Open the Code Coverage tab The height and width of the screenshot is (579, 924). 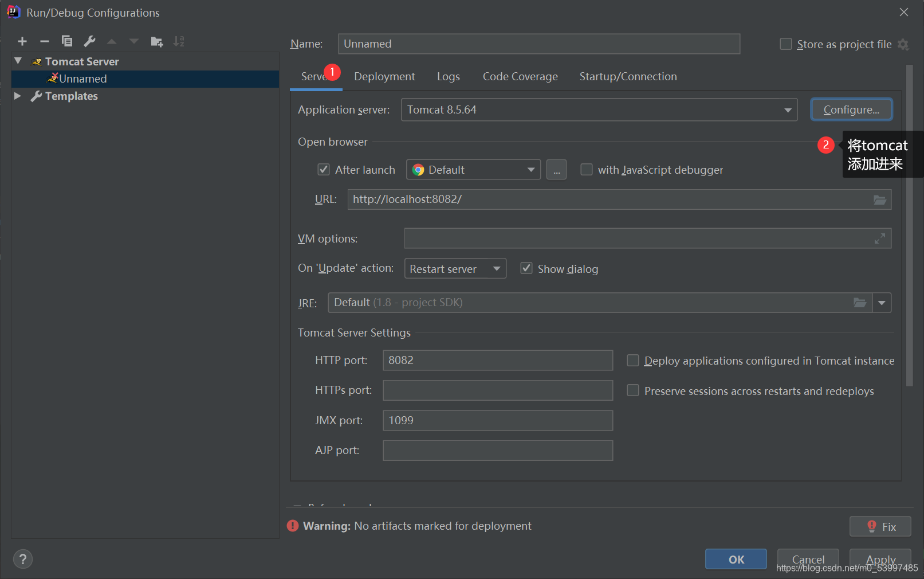pos(520,77)
